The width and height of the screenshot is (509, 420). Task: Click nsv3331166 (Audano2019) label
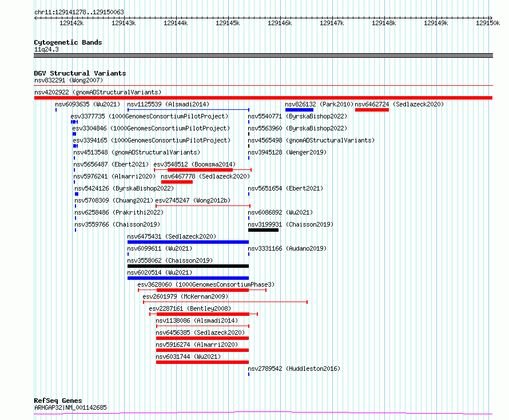click(287, 248)
